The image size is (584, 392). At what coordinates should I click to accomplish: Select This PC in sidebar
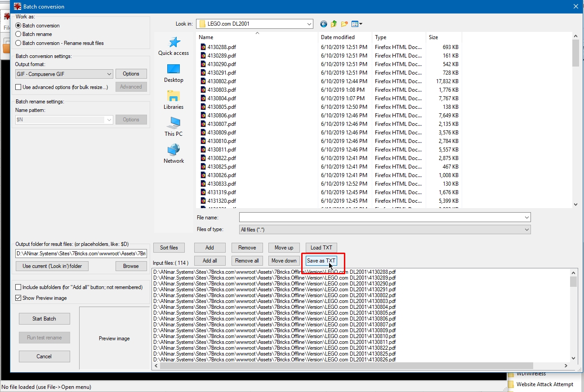174,127
